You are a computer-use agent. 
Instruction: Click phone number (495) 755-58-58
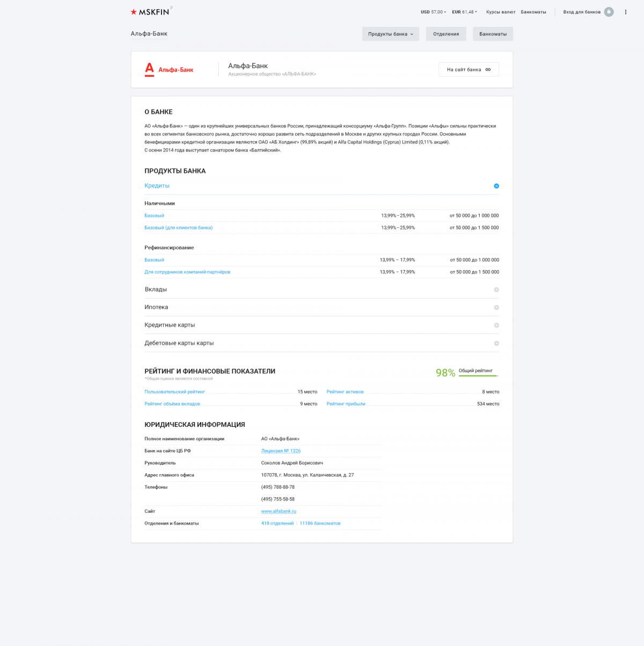pyautogui.click(x=278, y=499)
